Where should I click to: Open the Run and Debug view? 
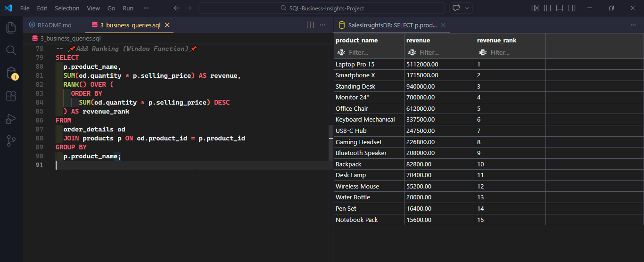(11, 119)
